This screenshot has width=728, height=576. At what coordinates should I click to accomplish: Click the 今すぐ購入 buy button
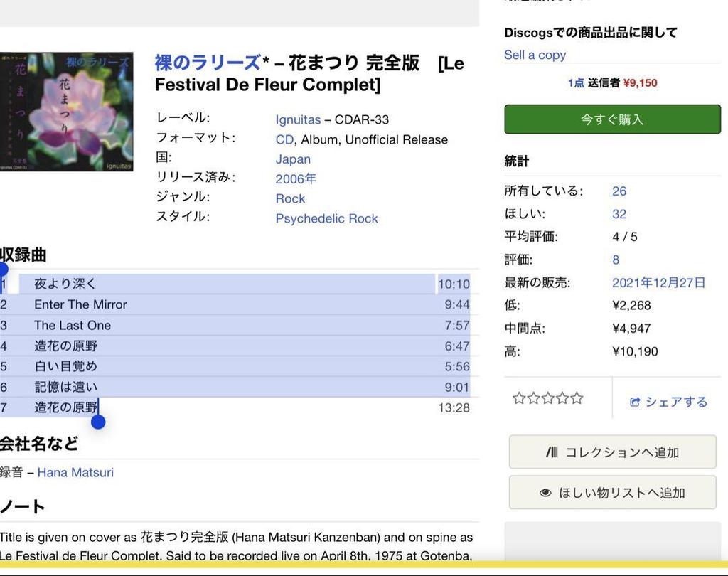(x=611, y=119)
